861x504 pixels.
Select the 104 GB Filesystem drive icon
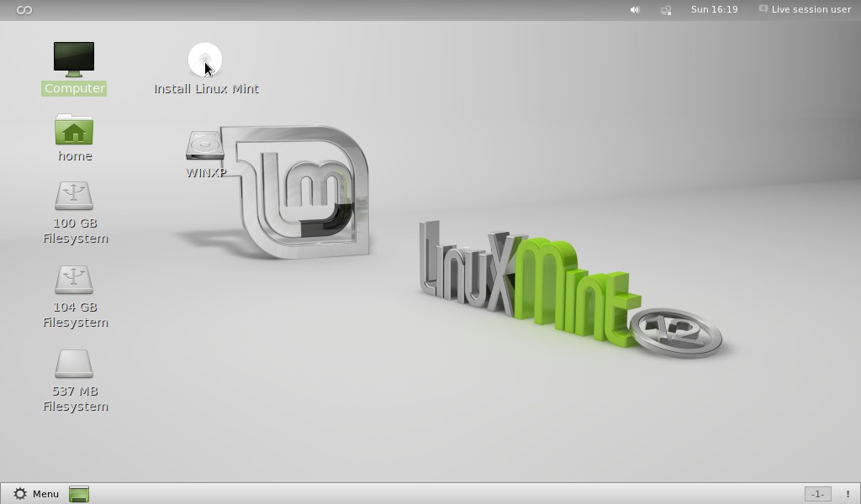point(74,280)
